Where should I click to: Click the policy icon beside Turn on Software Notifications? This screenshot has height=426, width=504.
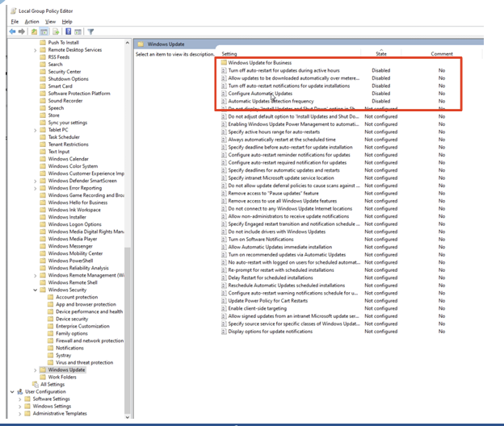224,240
